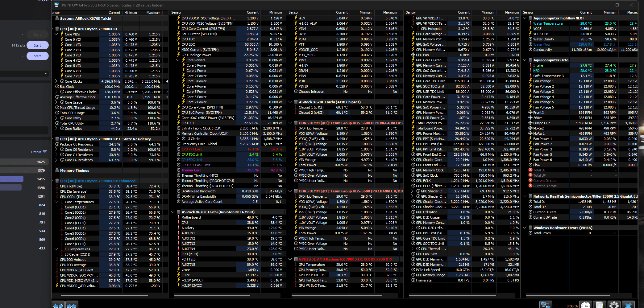Collapse the Core VIDs group
The height and width of the screenshot is (308, 644).
[56, 34]
